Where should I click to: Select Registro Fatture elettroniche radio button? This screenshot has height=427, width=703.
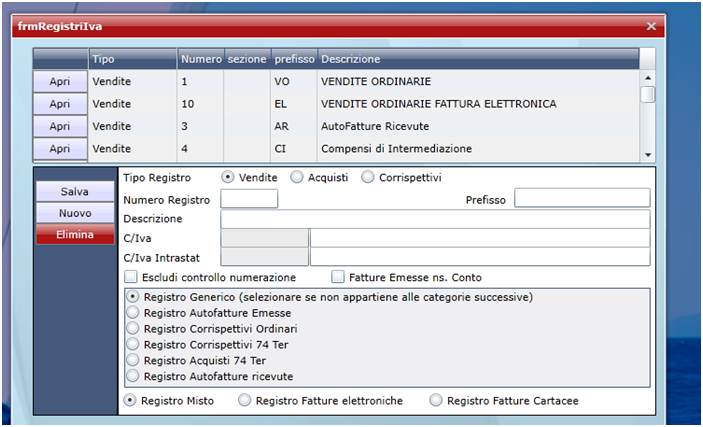[x=244, y=400]
